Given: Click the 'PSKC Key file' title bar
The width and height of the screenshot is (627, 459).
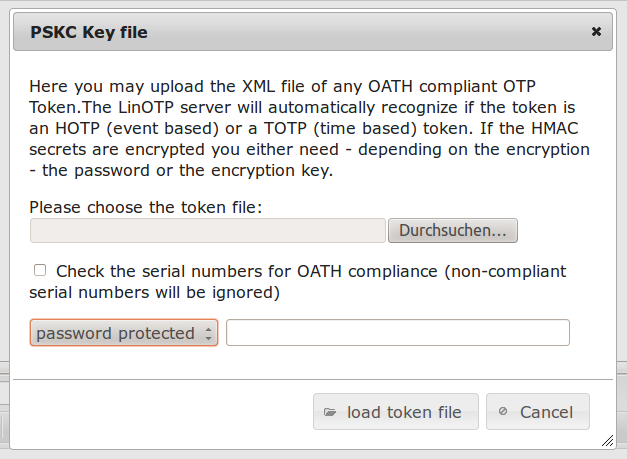Looking at the screenshot, I should pyautogui.click(x=300, y=32).
